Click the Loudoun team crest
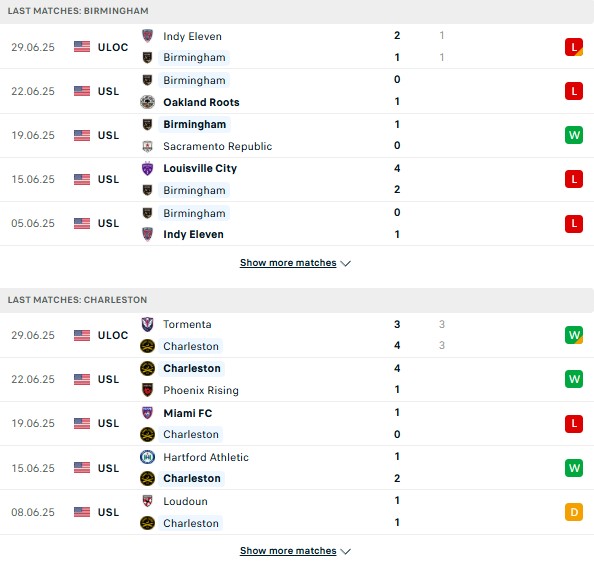The image size is (594, 568). click(x=147, y=501)
